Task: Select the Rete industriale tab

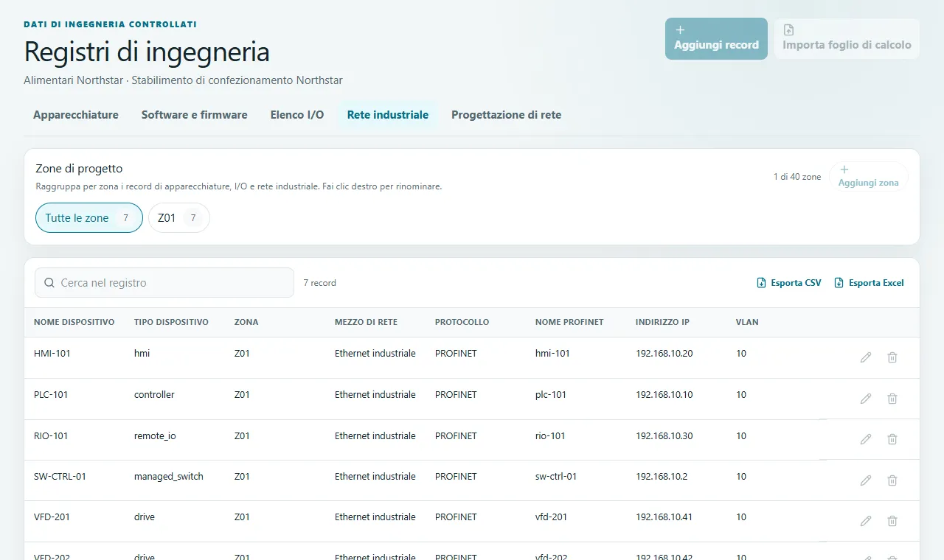Action: pyautogui.click(x=388, y=115)
